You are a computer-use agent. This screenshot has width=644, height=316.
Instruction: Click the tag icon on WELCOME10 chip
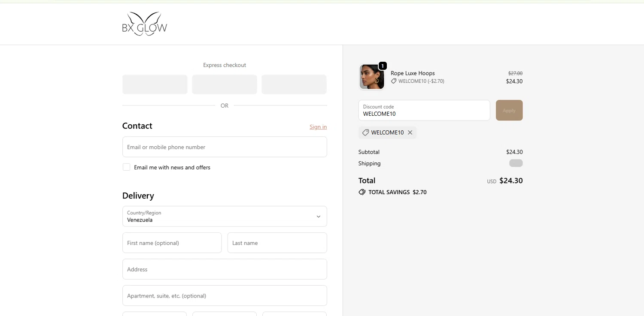point(365,132)
